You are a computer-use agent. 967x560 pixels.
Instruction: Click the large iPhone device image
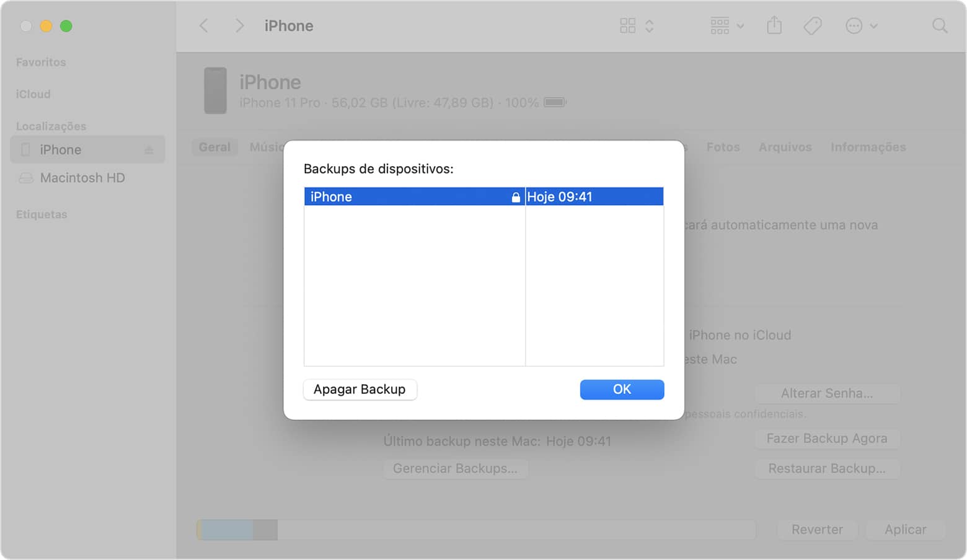pyautogui.click(x=215, y=90)
